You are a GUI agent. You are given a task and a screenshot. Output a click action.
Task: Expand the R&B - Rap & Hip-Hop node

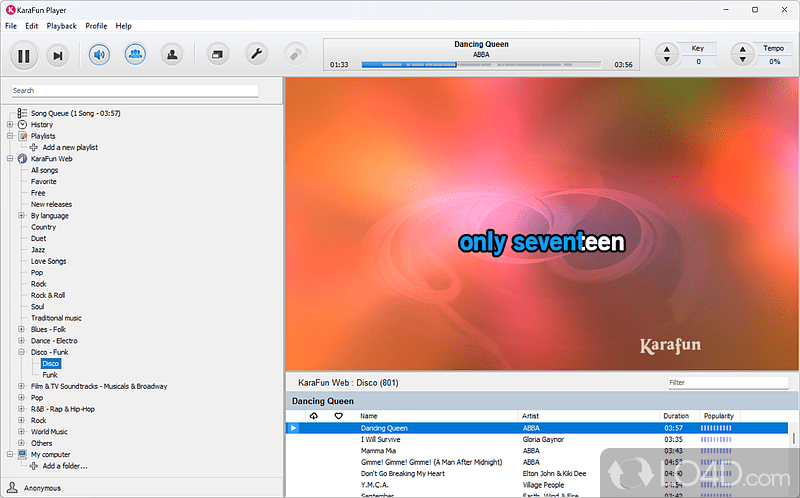point(21,409)
